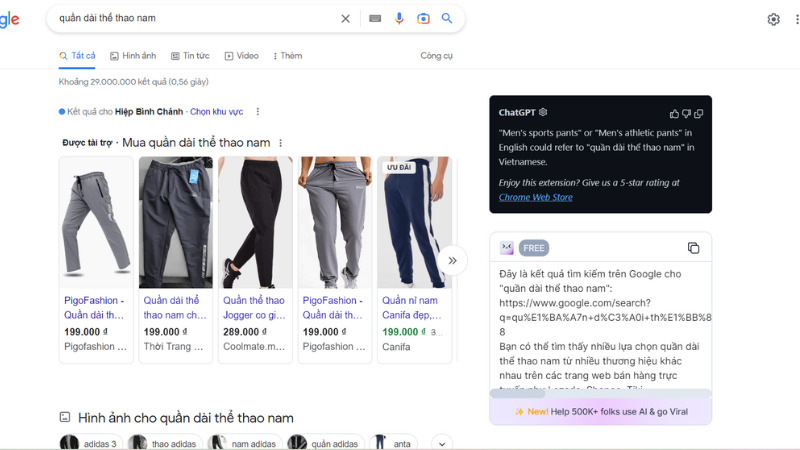This screenshot has height=450, width=800.
Task: Click the Google logo
Action: 9,20
